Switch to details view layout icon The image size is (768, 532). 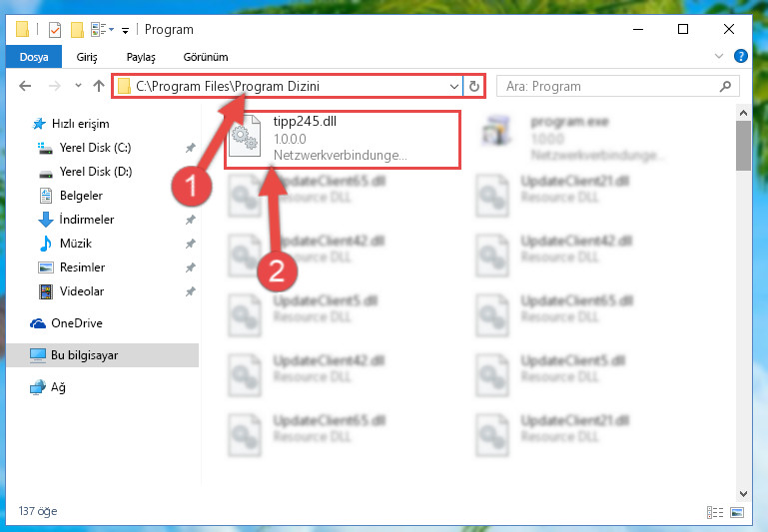point(715,512)
